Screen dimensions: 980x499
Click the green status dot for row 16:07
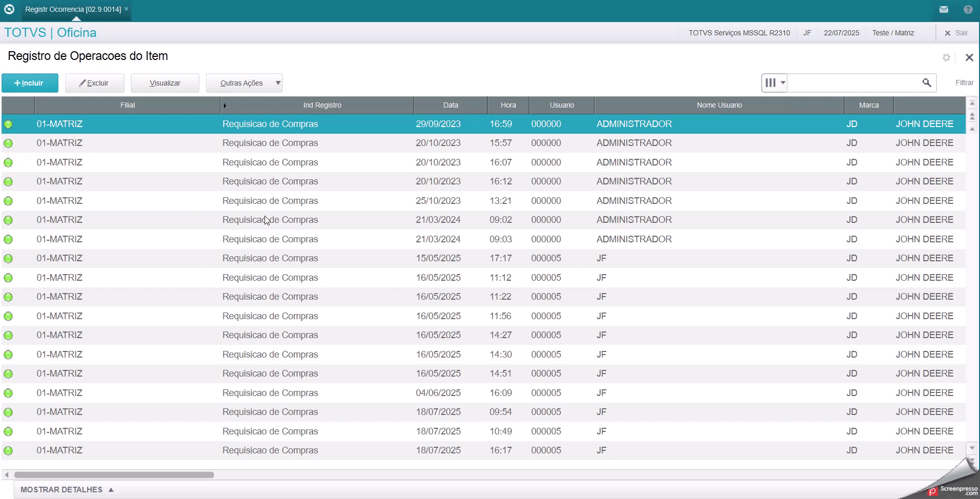[x=8, y=162]
